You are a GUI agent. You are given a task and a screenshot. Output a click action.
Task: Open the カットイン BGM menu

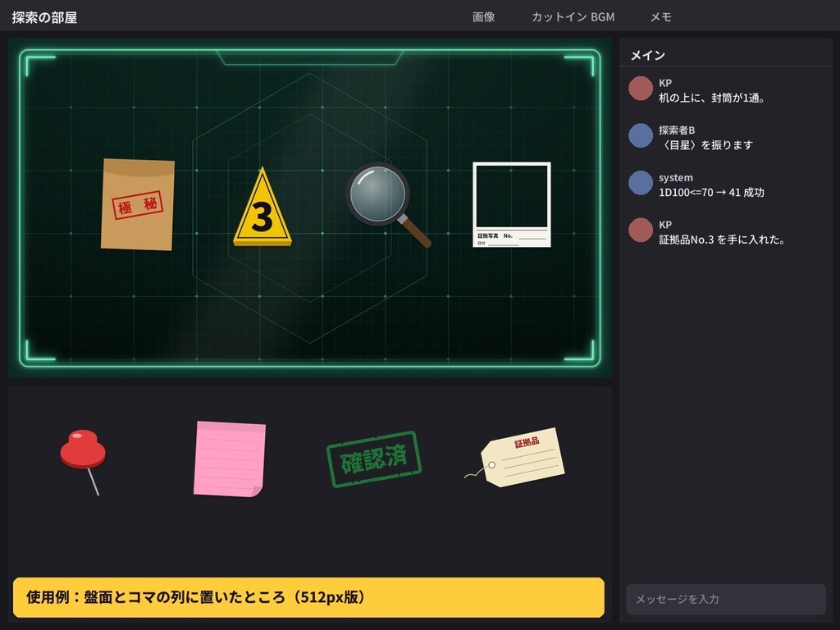pos(573,17)
